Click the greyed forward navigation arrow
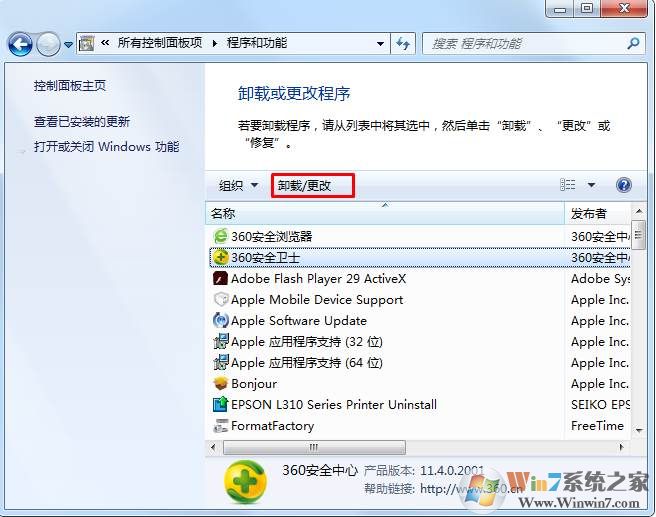This screenshot has width=656, height=517. pos(48,44)
